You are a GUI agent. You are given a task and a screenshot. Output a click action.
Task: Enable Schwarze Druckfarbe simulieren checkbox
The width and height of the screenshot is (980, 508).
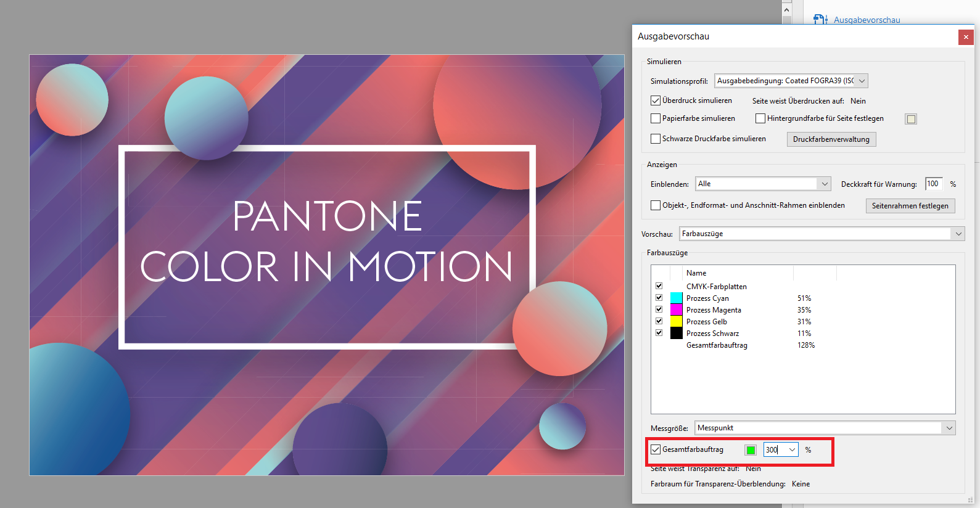pos(656,139)
